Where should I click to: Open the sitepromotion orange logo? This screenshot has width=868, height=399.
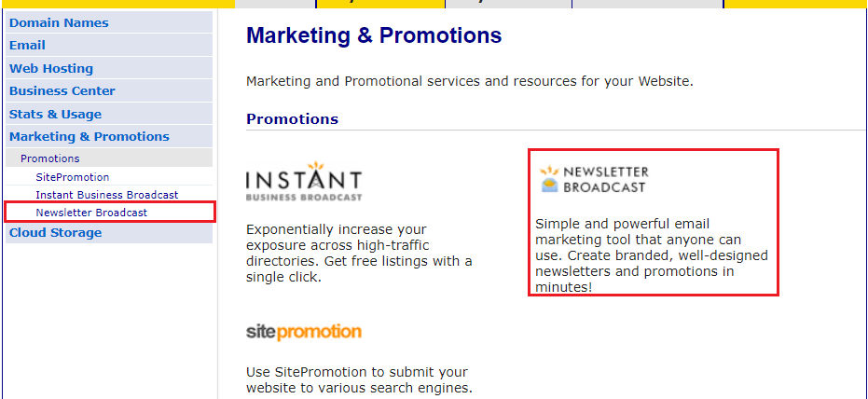(304, 332)
